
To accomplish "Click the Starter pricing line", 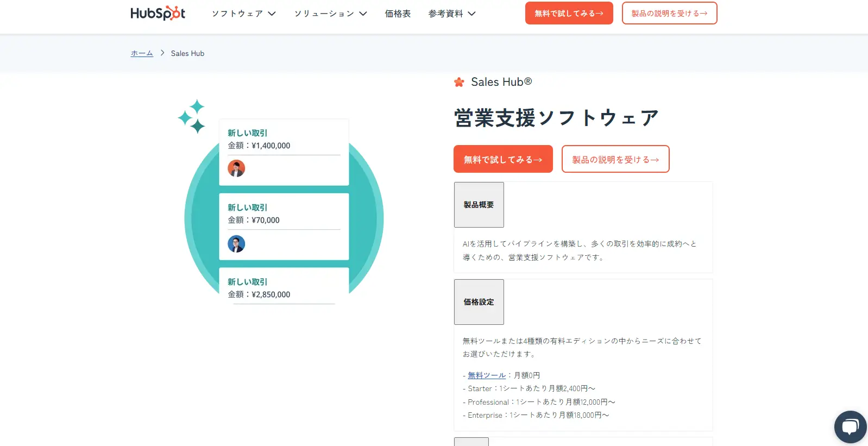I will pyautogui.click(x=529, y=388).
